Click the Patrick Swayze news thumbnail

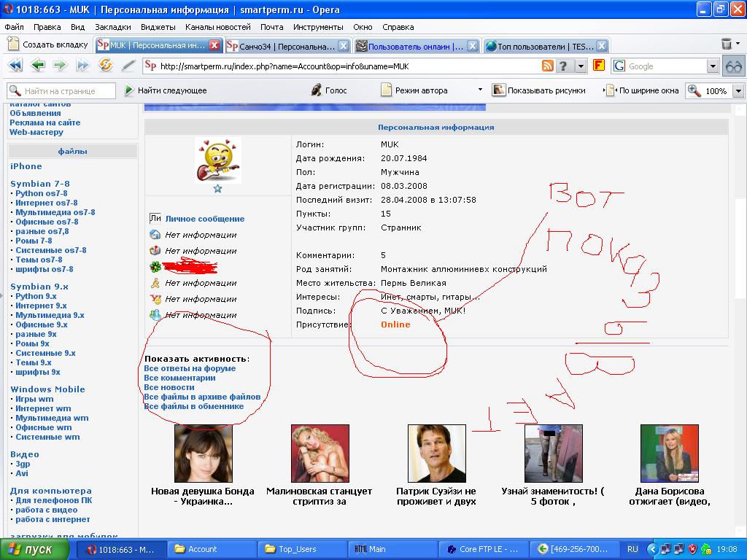(436, 454)
